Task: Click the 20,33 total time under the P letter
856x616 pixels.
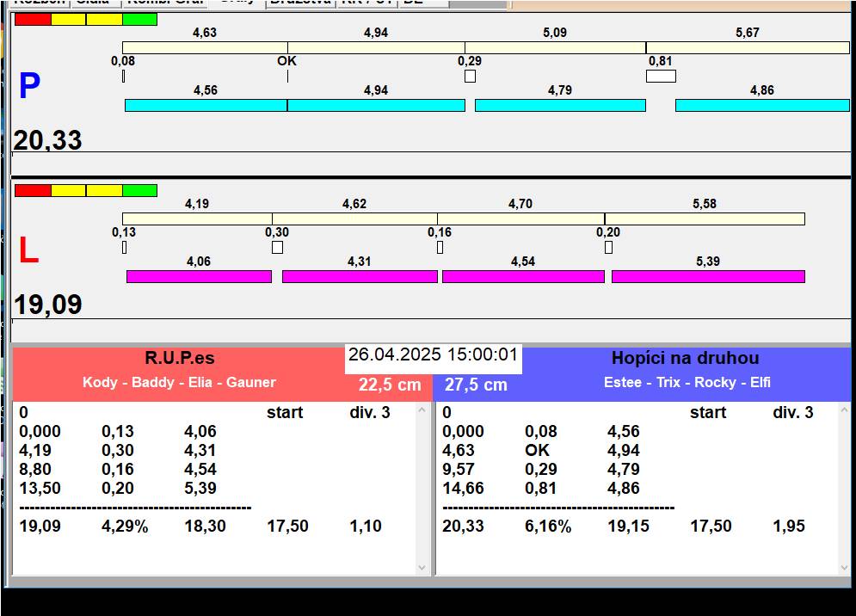Action: point(47,139)
